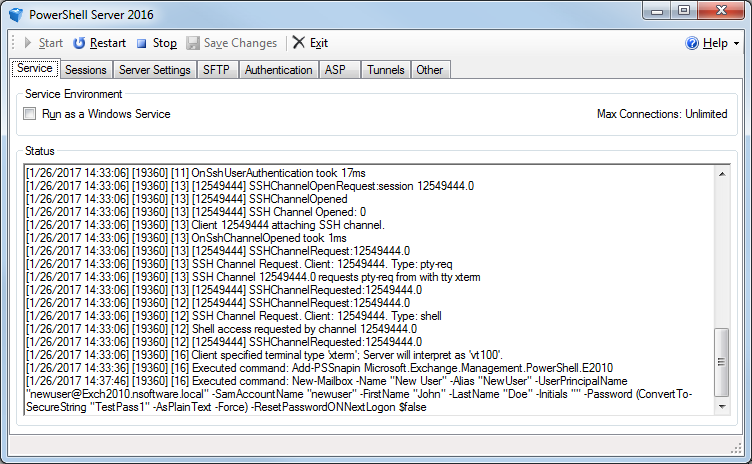Click the blue Help question mark icon

[x=692, y=43]
